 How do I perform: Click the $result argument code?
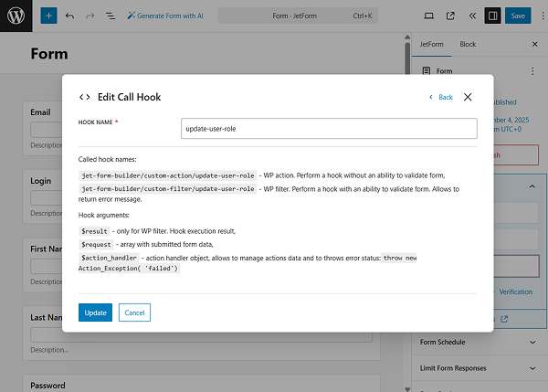point(94,231)
